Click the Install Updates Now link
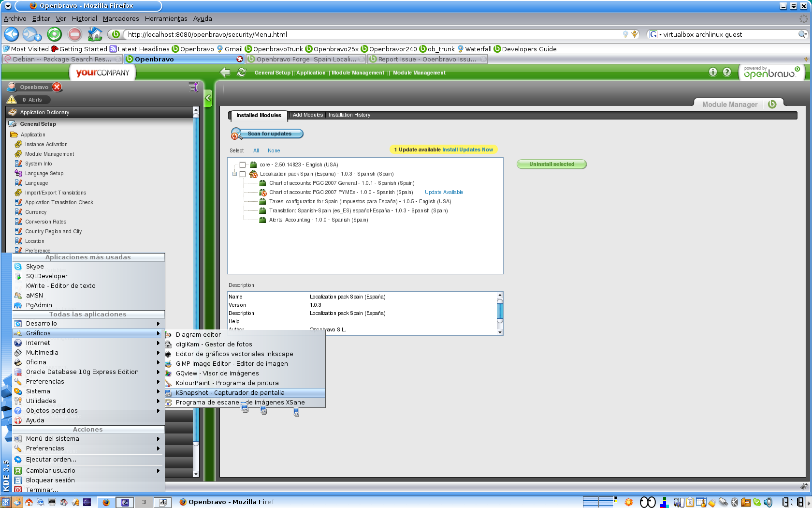Image resolution: width=812 pixels, height=508 pixels. click(467, 150)
